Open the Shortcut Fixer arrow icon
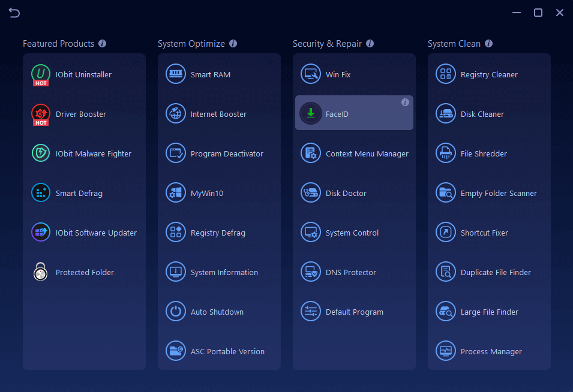This screenshot has width=573, height=392. click(x=446, y=233)
